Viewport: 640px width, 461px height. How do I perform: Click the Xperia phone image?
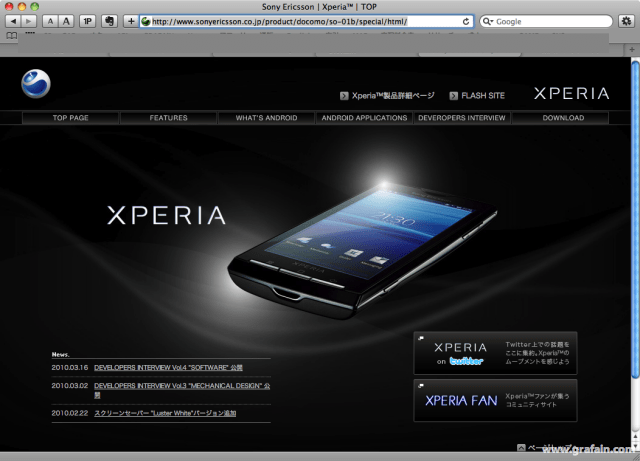362,251
